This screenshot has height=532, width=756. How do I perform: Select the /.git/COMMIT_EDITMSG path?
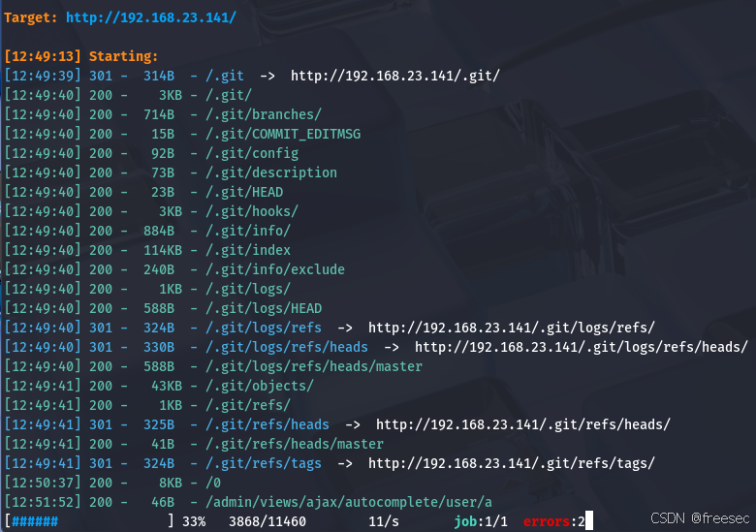tap(283, 134)
